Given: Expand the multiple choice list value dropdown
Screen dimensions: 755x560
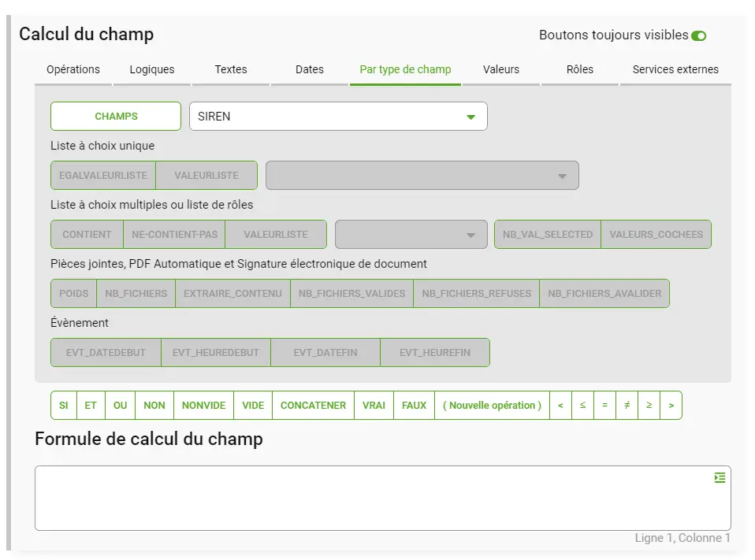Looking at the screenshot, I should [x=411, y=234].
